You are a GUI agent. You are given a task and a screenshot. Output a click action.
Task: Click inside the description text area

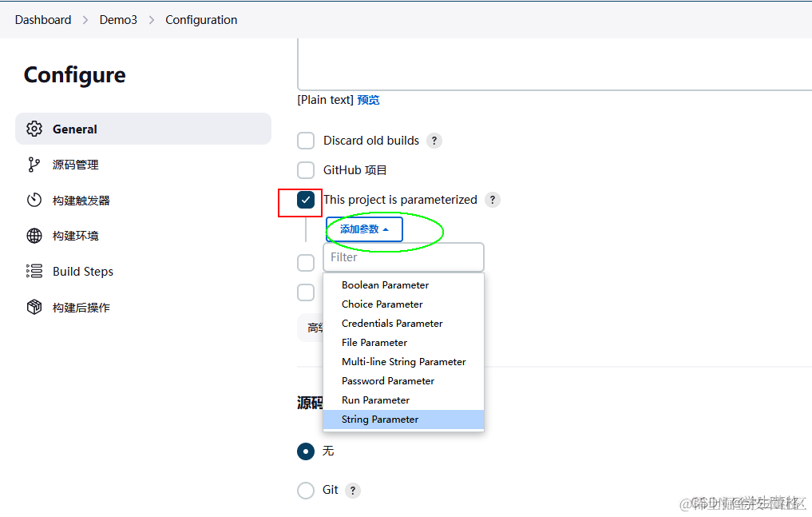[554, 64]
